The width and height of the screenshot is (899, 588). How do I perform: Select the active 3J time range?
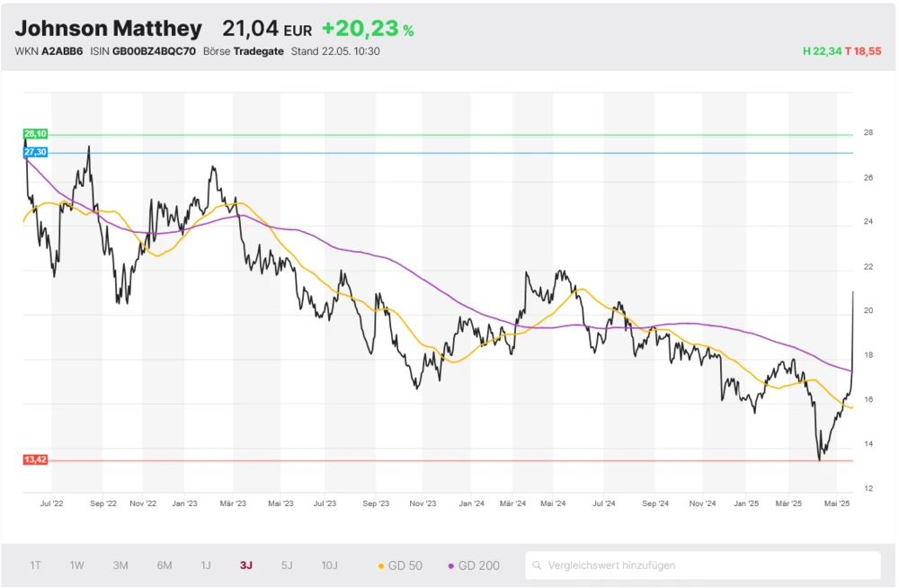click(x=246, y=566)
